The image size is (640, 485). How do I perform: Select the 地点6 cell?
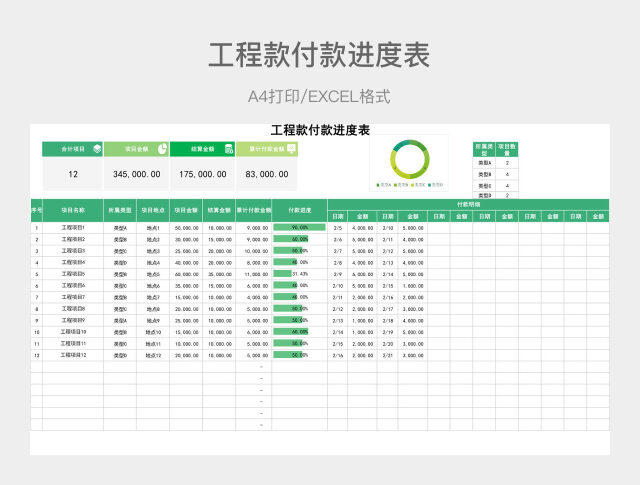[153, 286]
